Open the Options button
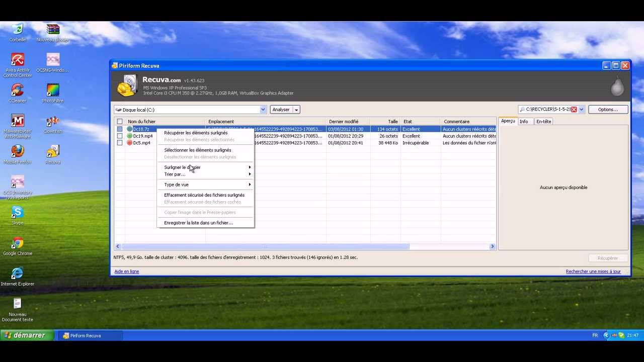The height and width of the screenshot is (362, 644). point(608,110)
